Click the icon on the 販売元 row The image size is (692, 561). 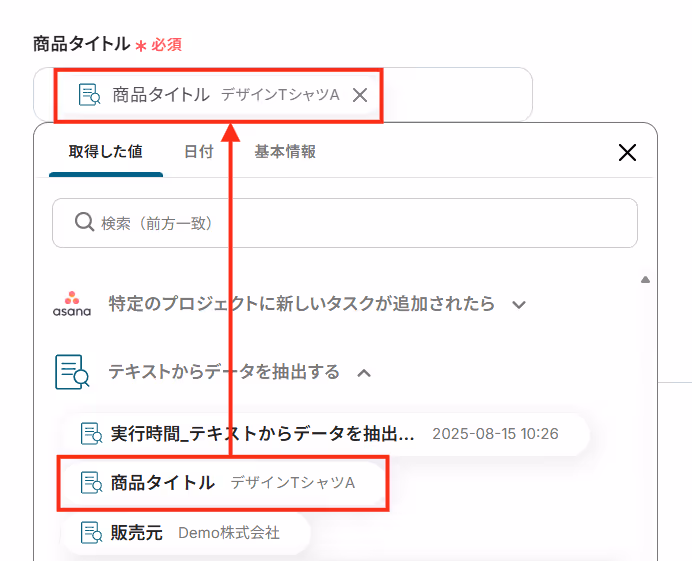91,533
